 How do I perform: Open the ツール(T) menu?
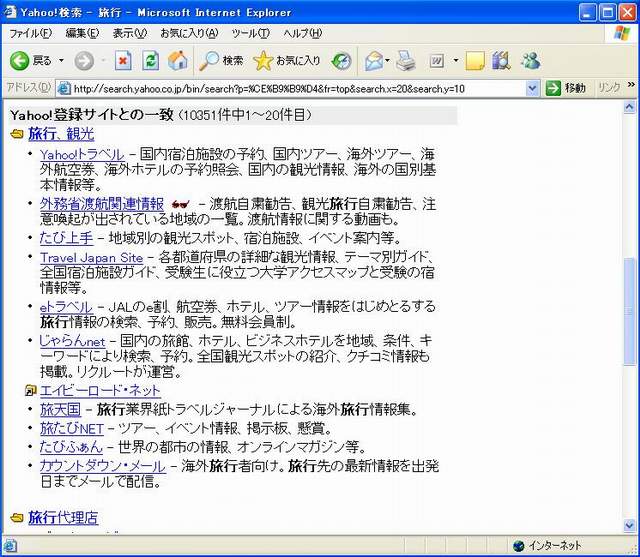pyautogui.click(x=251, y=33)
